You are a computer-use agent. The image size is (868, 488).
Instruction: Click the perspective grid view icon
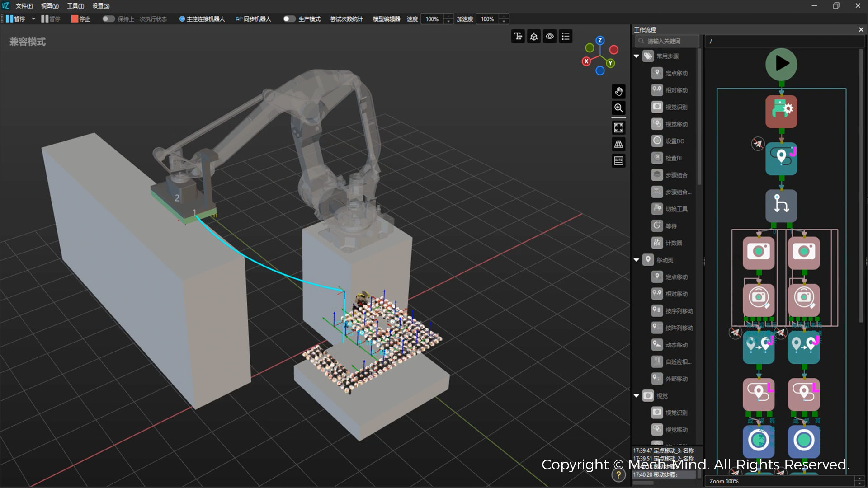tap(618, 144)
